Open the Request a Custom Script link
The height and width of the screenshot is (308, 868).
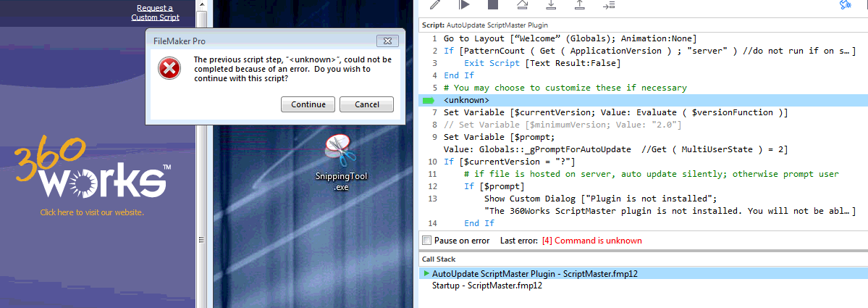tap(155, 13)
